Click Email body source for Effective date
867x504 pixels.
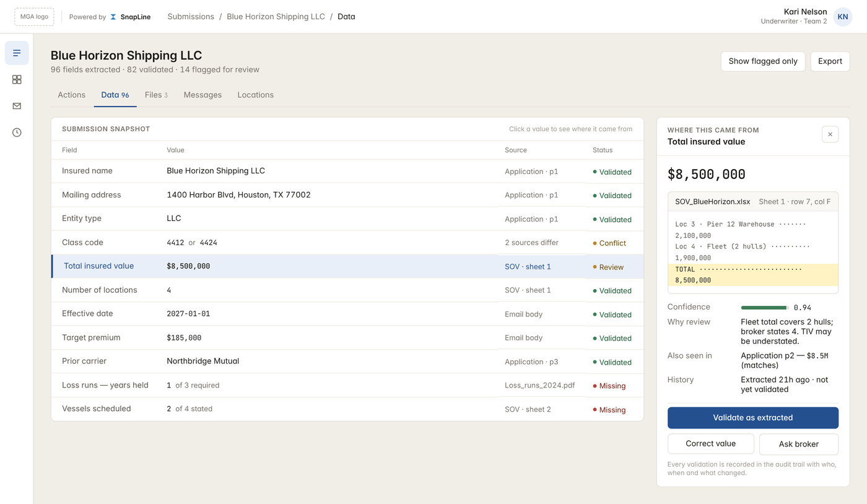[523, 314]
